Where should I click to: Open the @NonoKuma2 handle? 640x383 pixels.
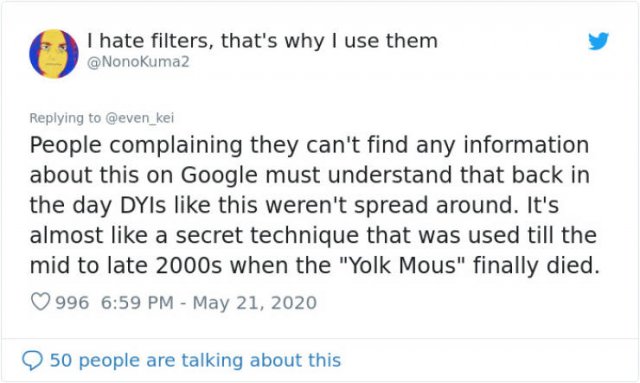click(138, 62)
